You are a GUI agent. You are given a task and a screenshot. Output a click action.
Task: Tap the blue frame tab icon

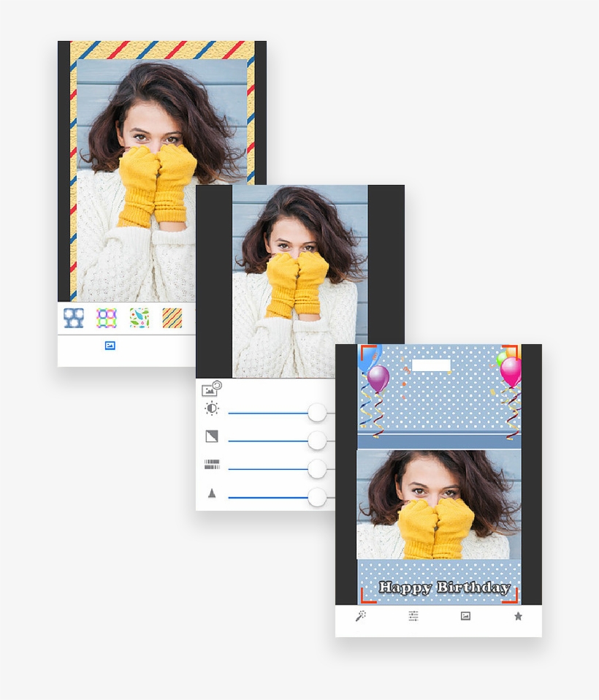coord(110,346)
